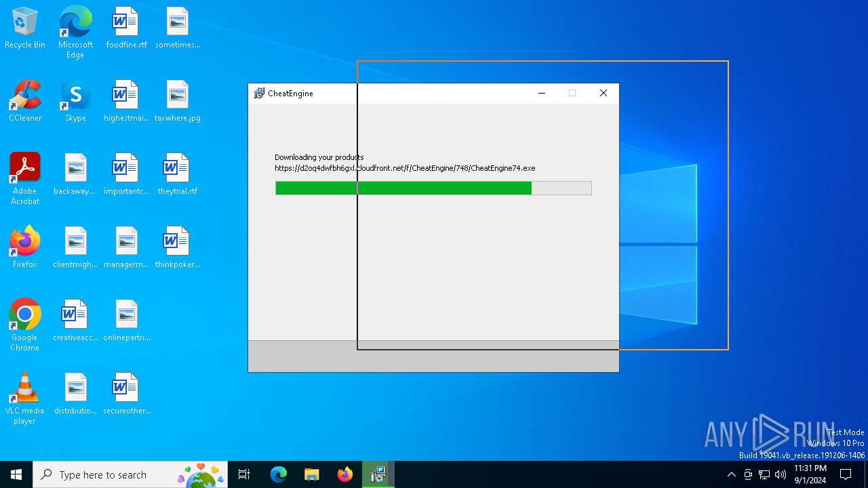Open Firefox from the taskbar

pyautogui.click(x=345, y=474)
